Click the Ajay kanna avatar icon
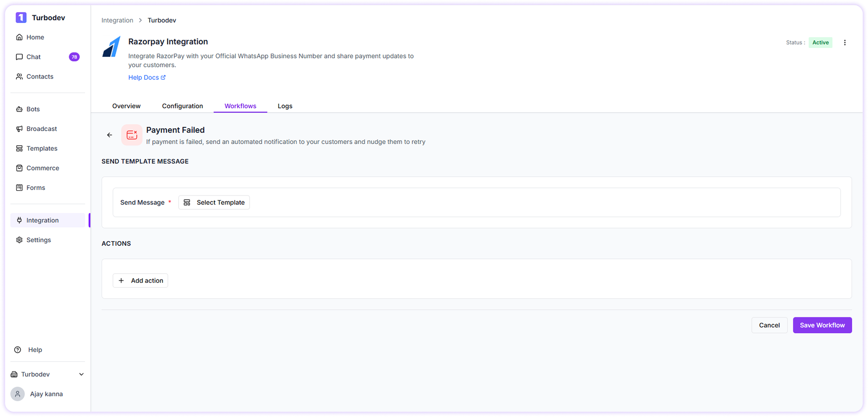The width and height of the screenshot is (868, 417). click(x=17, y=394)
